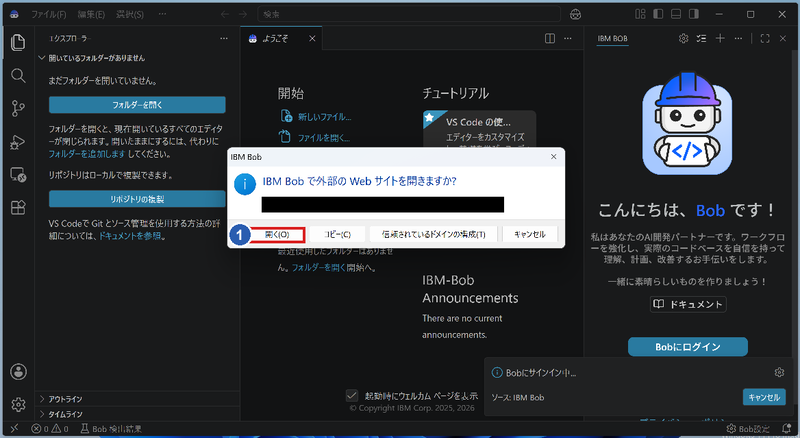The image size is (800, 438).
Task: Open the Manage gear in activity bar
Action: [18, 404]
